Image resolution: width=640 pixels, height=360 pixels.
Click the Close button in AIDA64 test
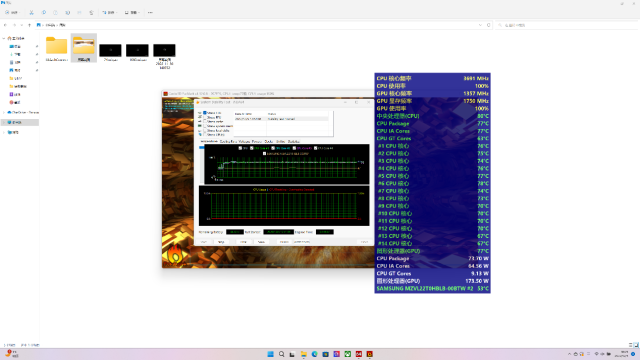pyautogui.click(x=364, y=242)
